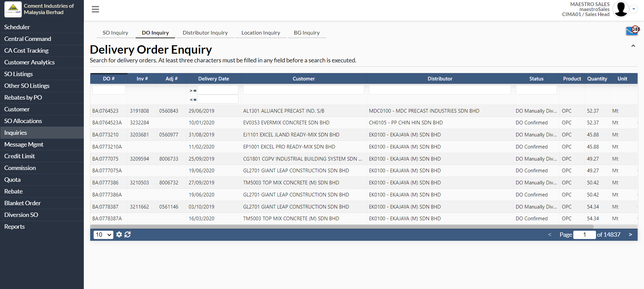The image size is (644, 289).
Task: Sort by the Unit column header
Action: coord(622,79)
